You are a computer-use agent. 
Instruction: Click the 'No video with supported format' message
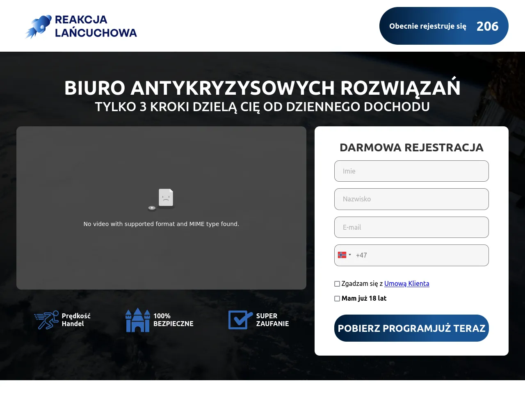(161, 224)
